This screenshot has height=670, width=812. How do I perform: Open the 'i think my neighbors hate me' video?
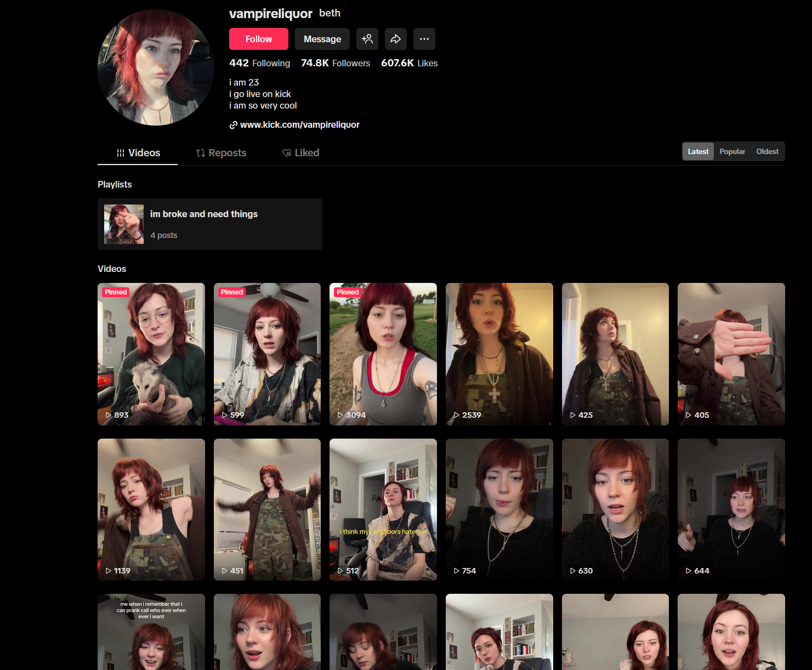point(383,509)
